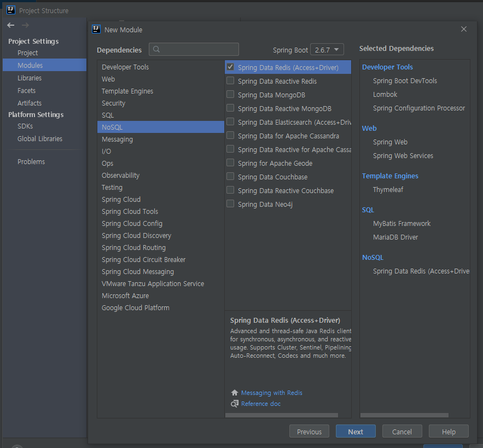Select the I/O category
This screenshot has width=483, height=448.
click(x=160, y=151)
